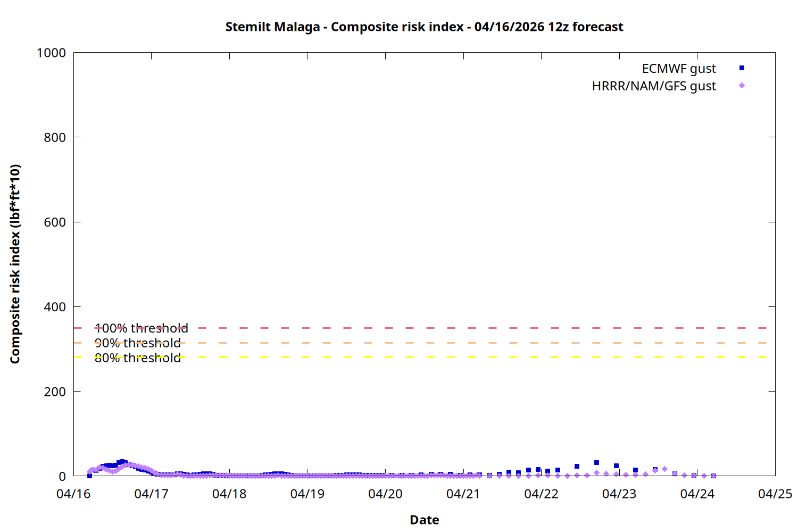The height and width of the screenshot is (532, 798).
Task: Click the 80% threshold label
Action: pos(137,358)
